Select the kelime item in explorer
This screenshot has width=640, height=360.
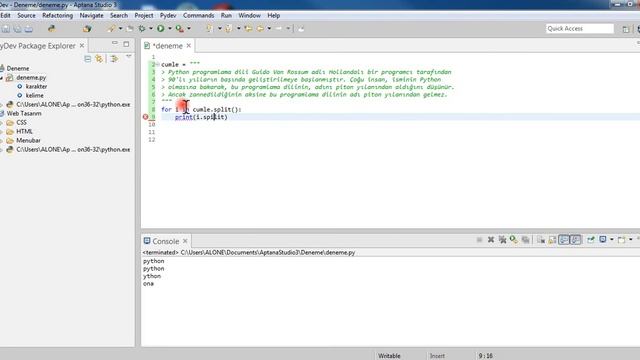pyautogui.click(x=35, y=96)
